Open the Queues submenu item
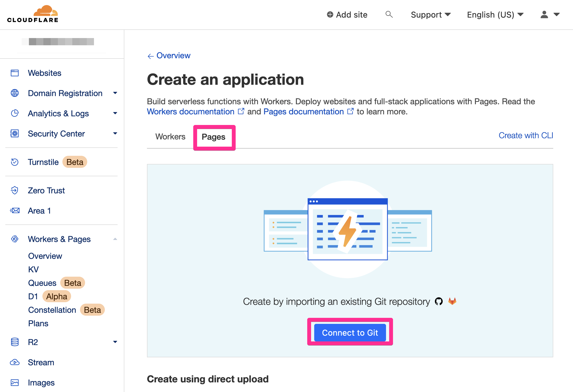573x392 pixels. click(42, 283)
